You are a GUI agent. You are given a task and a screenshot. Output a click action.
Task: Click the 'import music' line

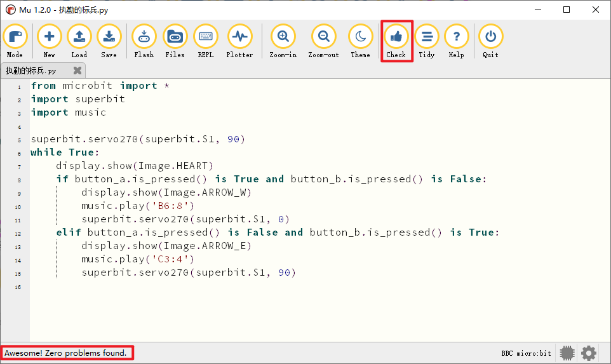point(68,112)
